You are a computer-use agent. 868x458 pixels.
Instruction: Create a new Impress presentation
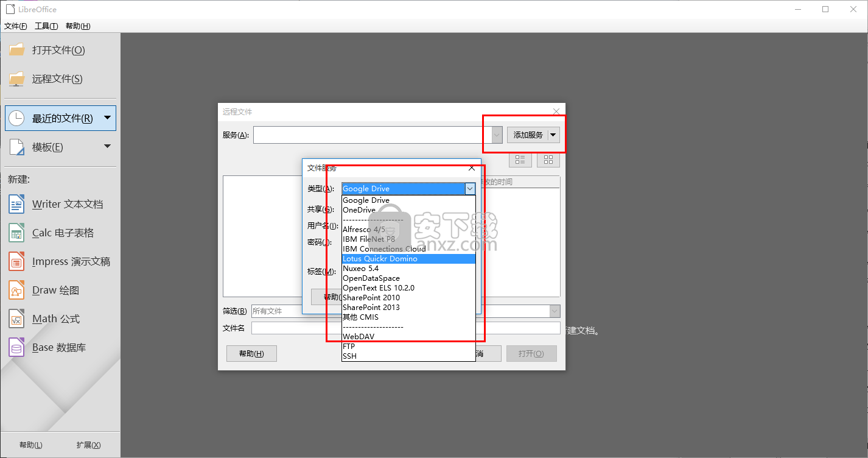59,261
